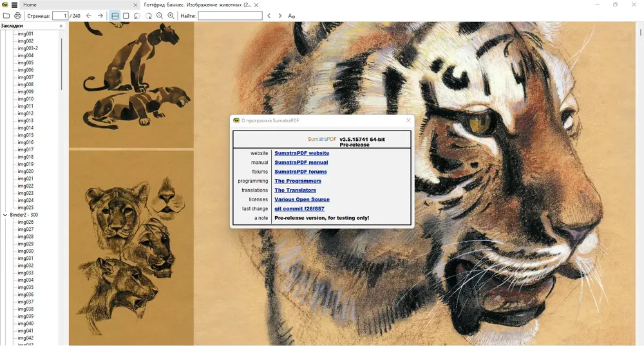The image size is (644, 346).
Task: Click the Open file folder icon
Action: 6,15
